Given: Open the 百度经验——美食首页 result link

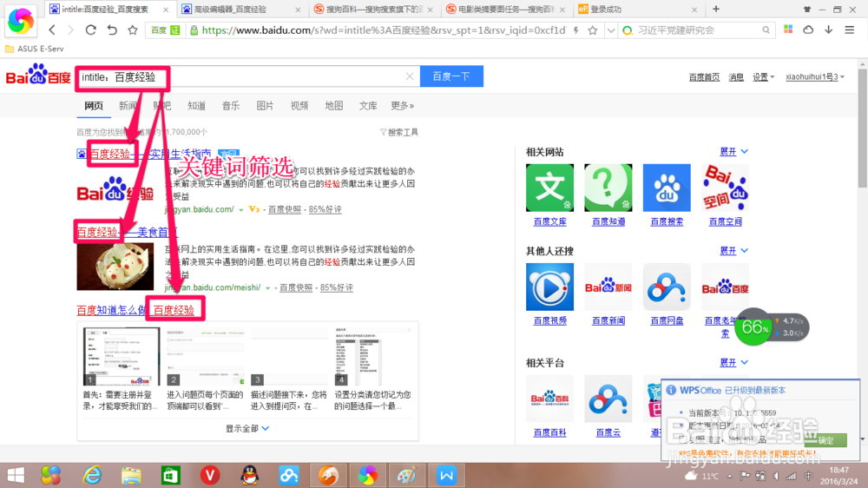Looking at the screenshot, I should [x=128, y=232].
